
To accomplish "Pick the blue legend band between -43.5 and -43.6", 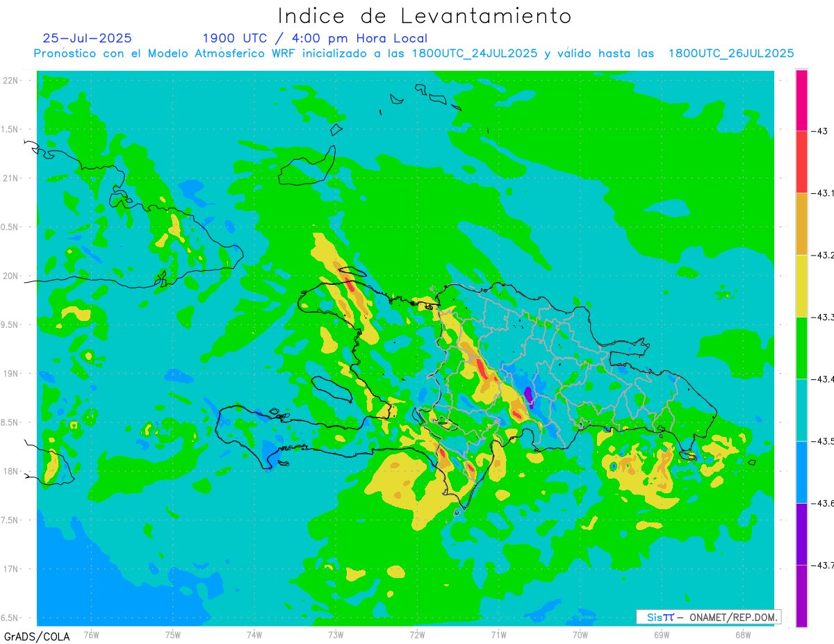I will pos(801,472).
